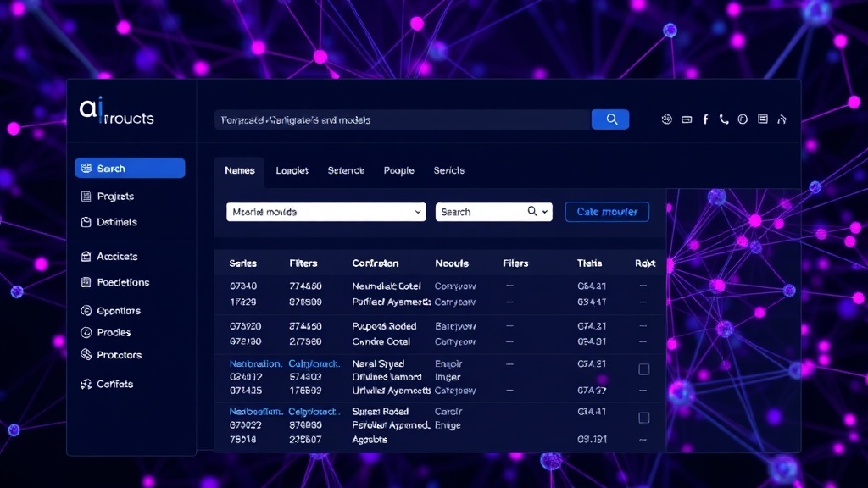The width and height of the screenshot is (868, 488).
Task: Select the 235607 filters cell
Action: [x=305, y=440]
